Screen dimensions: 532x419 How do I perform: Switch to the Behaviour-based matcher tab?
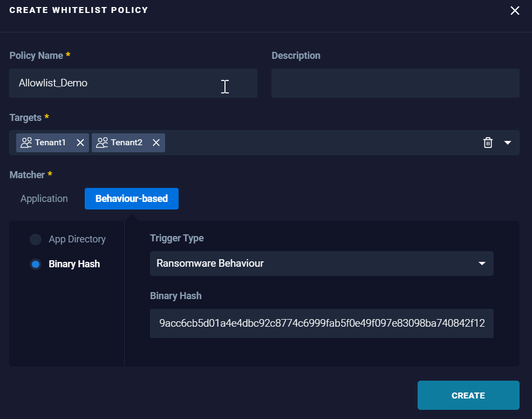(131, 199)
